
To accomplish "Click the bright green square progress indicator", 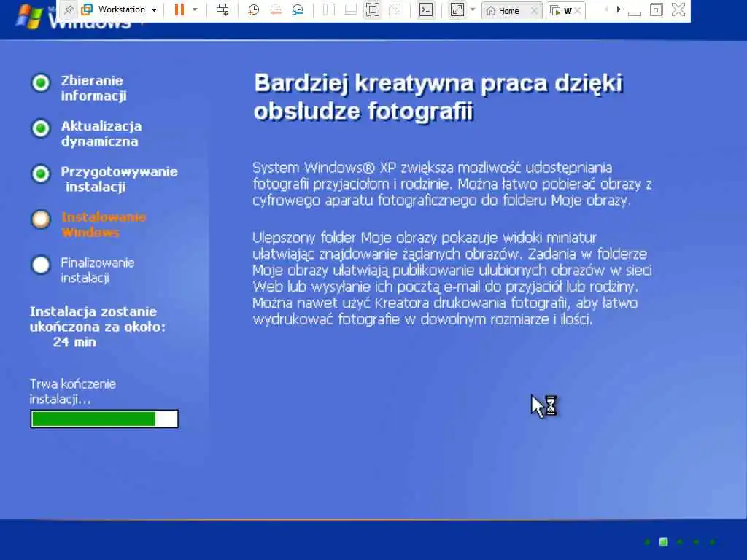I will pyautogui.click(x=663, y=542).
